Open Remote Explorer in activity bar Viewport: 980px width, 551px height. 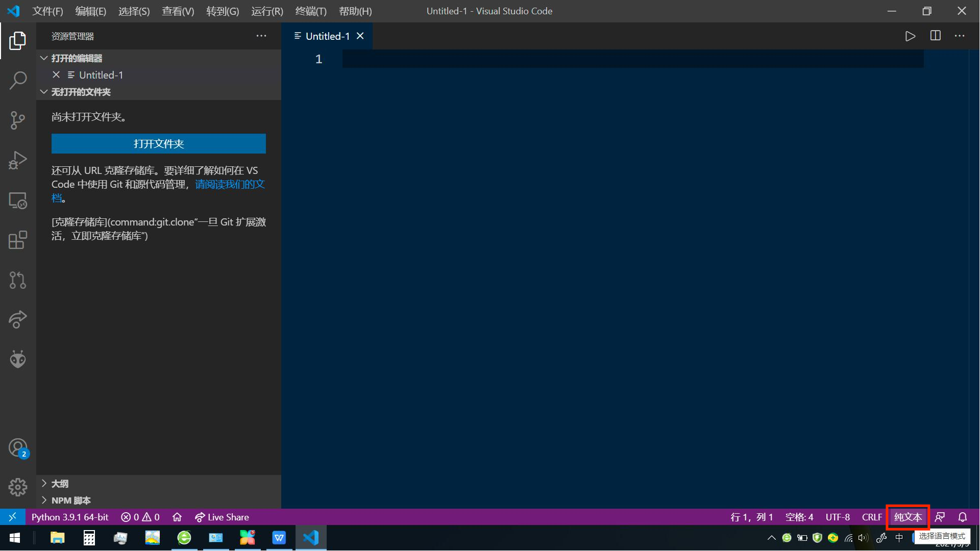coord(18,201)
